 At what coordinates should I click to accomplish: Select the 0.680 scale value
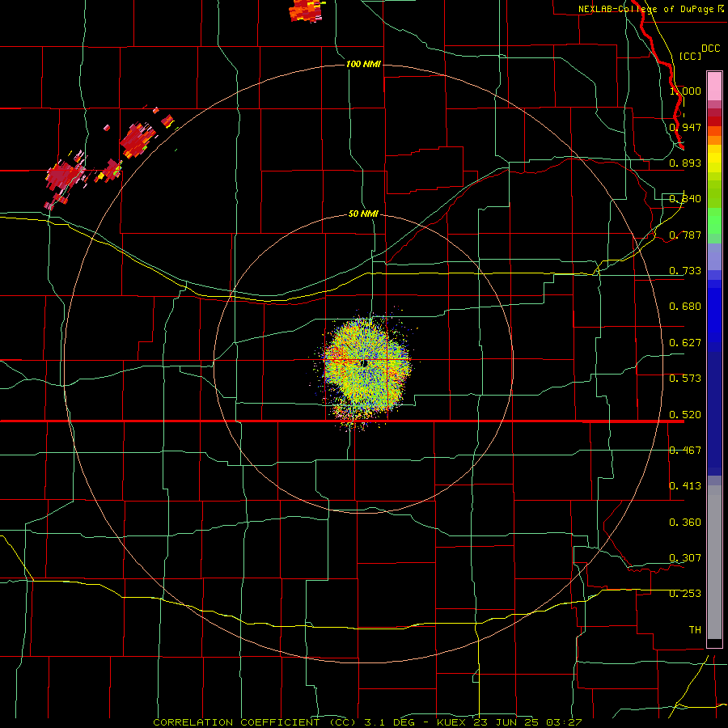(x=685, y=307)
